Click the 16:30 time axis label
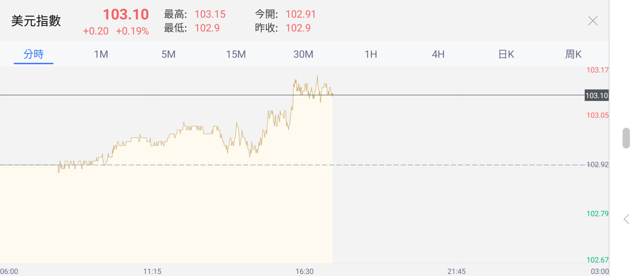Viewport: 644px width, 276px height. point(304,272)
